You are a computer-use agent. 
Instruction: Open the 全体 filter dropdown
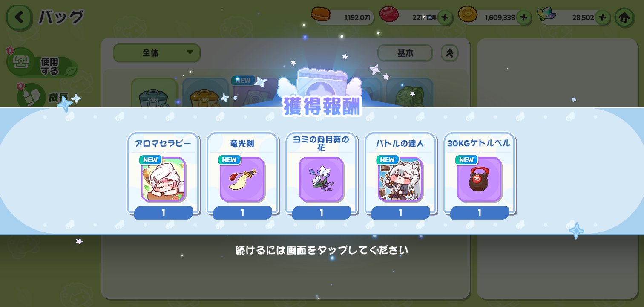157,53
